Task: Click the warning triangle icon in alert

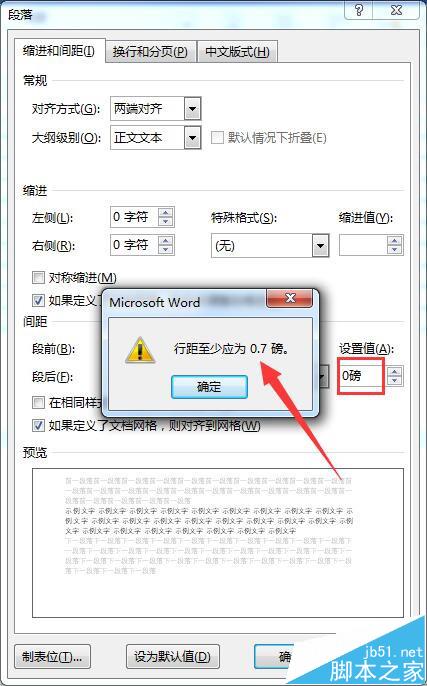Action: point(140,350)
